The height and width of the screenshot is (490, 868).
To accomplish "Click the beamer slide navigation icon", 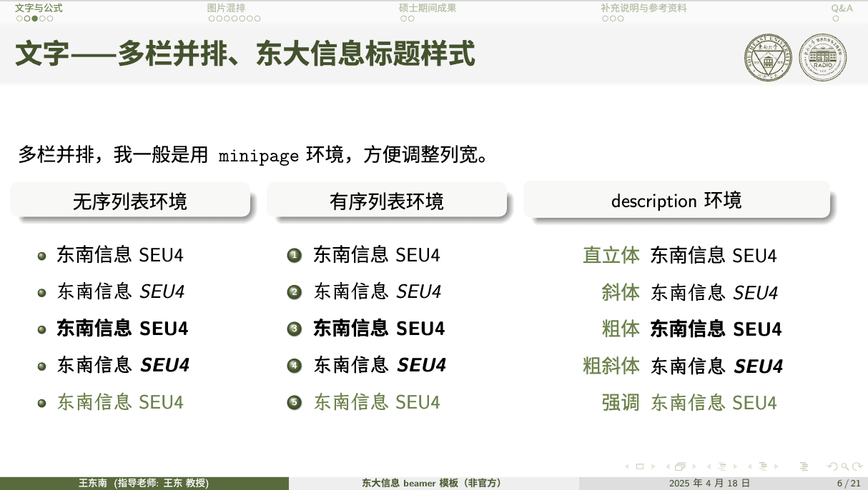I will [x=640, y=466].
